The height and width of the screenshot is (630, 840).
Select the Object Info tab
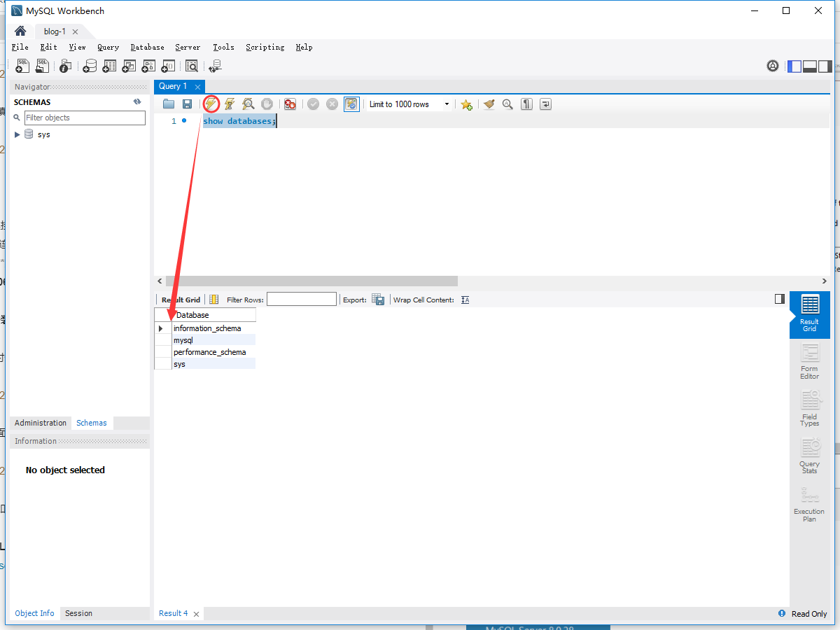point(34,613)
